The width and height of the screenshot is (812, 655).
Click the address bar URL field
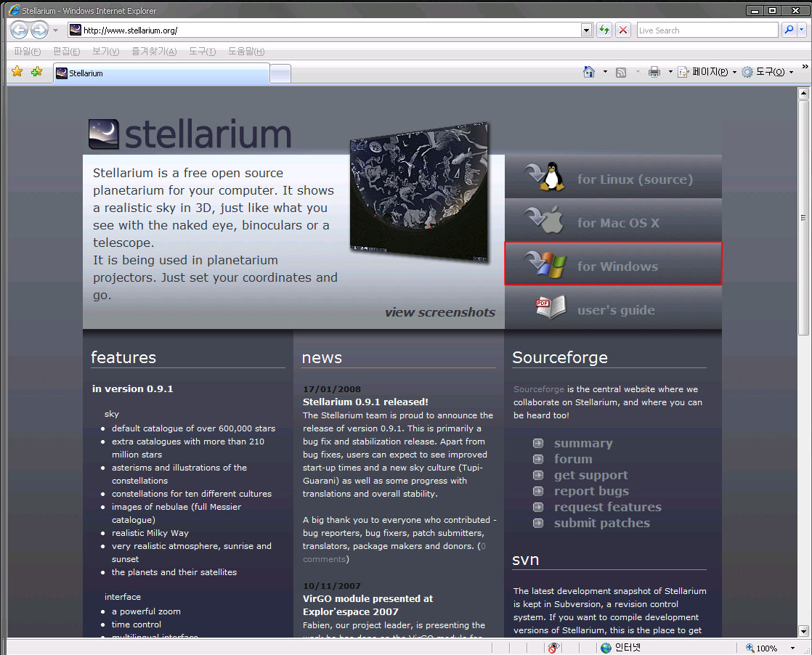(330, 30)
